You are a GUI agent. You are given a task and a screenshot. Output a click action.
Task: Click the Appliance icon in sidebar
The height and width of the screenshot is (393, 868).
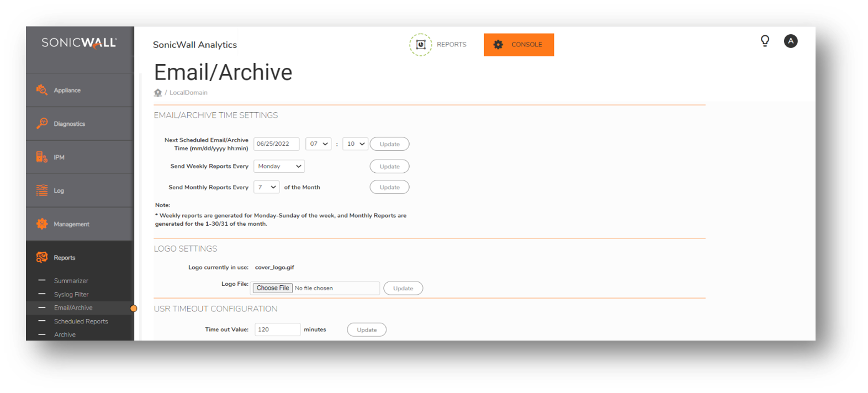42,90
